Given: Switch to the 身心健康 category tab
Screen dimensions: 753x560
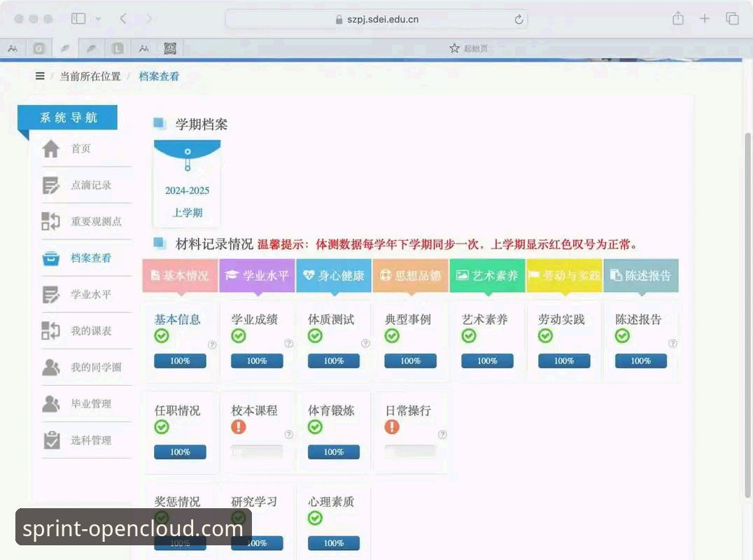Looking at the screenshot, I should pos(334,275).
